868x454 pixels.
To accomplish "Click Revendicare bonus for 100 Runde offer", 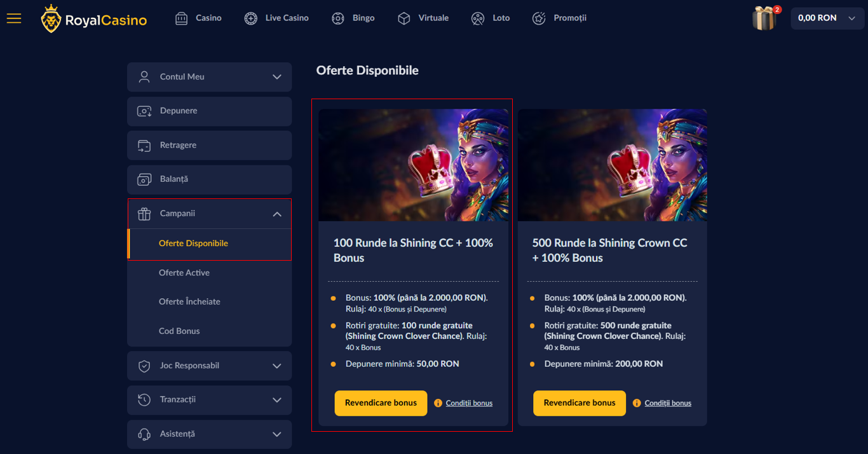I will coord(381,403).
